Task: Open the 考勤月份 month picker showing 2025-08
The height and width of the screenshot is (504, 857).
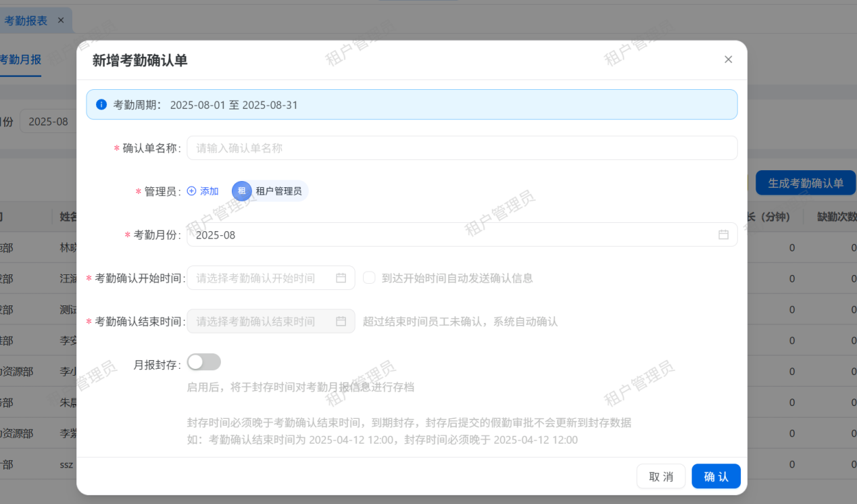Action: (x=446, y=234)
